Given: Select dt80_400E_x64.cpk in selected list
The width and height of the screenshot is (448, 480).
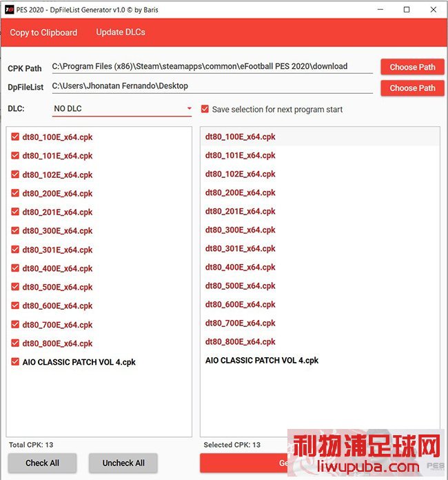Looking at the screenshot, I should (320, 268).
